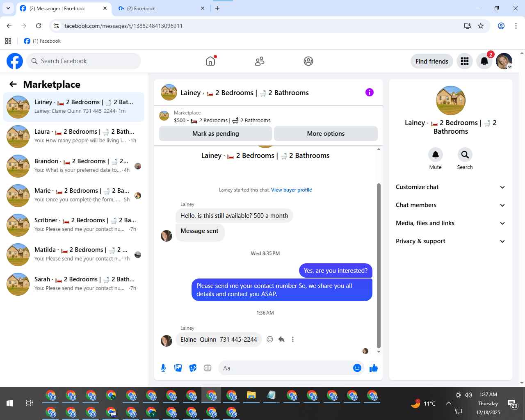Viewport: 525px width, 420px height.
Task: Select the Lainey conversation in list
Action: (x=74, y=107)
